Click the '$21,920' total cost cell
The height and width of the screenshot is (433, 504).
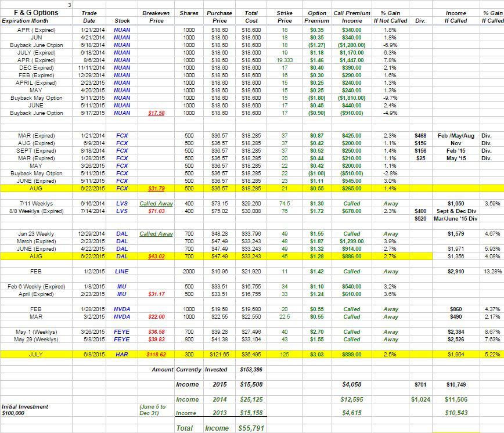pyautogui.click(x=251, y=272)
